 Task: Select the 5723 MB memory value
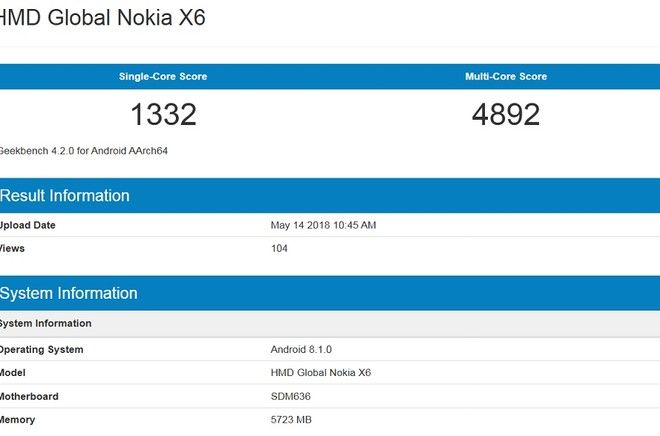(293, 420)
